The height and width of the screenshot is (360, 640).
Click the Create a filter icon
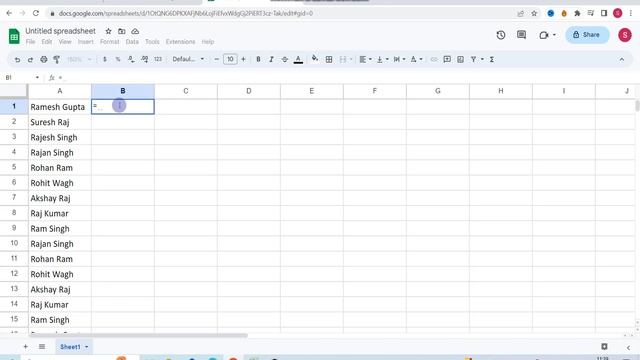(x=473, y=60)
